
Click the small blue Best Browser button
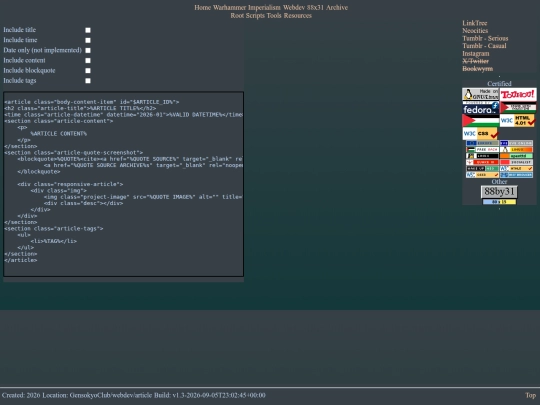(516, 175)
